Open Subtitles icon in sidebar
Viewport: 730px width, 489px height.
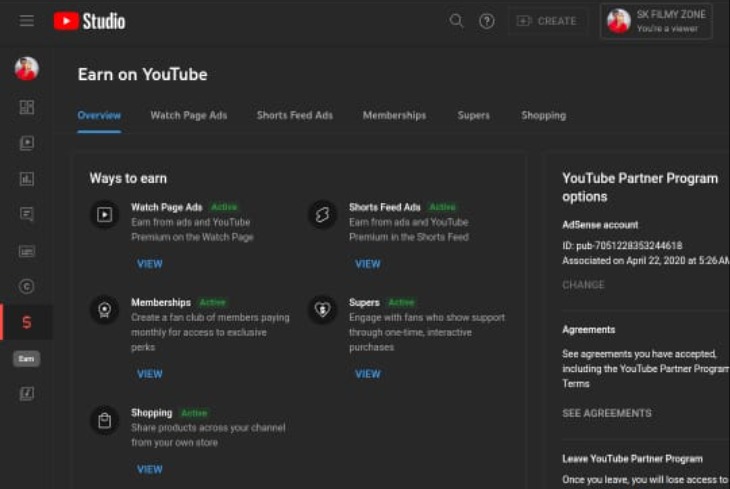click(27, 251)
